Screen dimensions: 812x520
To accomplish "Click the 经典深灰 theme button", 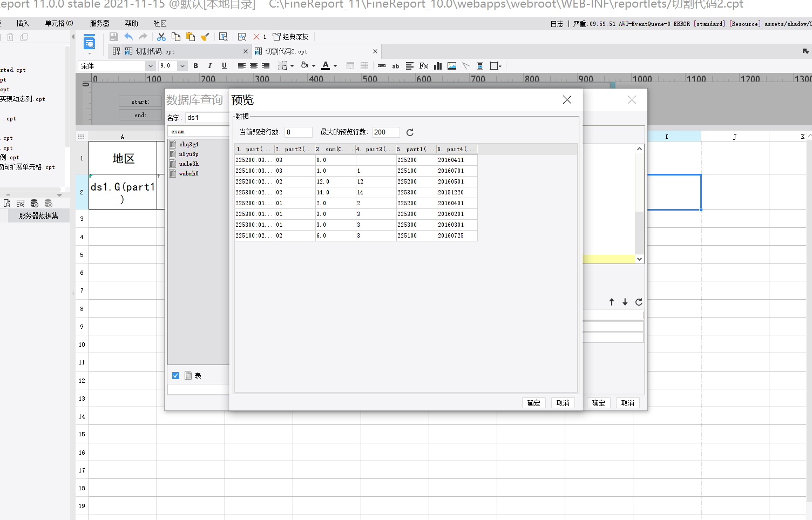I will point(290,37).
